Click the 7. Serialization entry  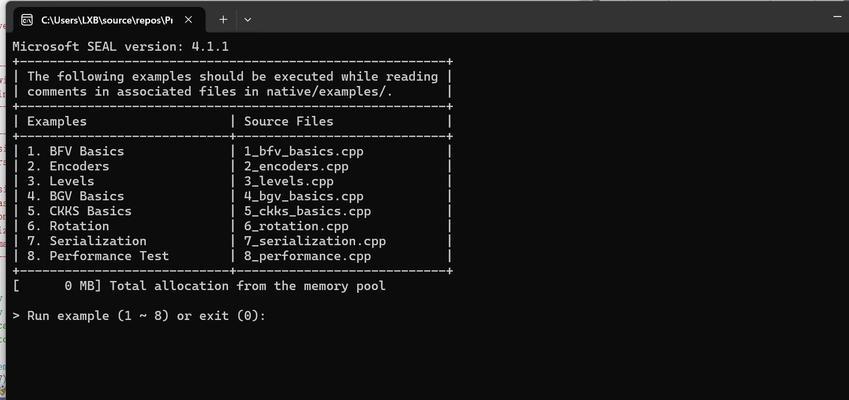(x=87, y=241)
